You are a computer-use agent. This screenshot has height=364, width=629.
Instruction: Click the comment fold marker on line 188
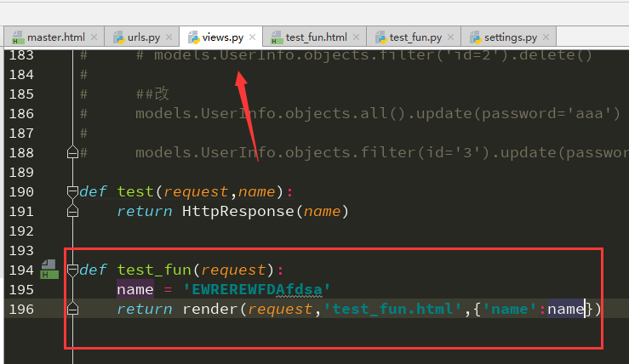pos(72,152)
